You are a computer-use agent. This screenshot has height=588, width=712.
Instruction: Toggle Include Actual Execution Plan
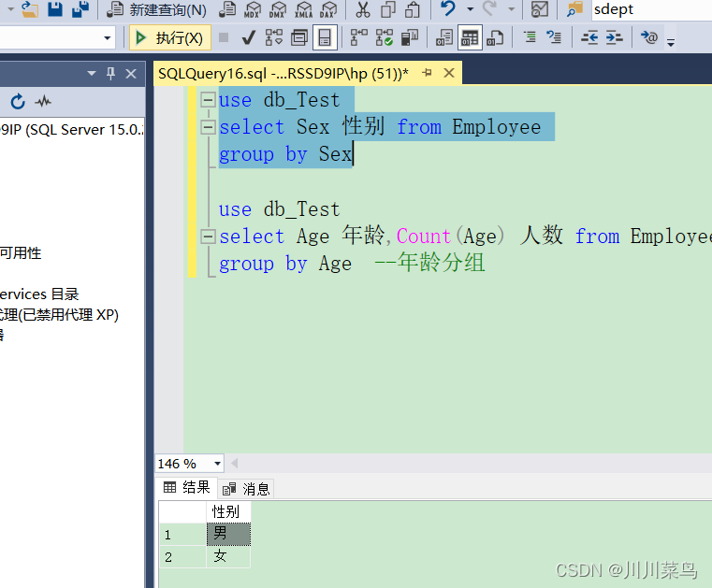click(358, 37)
